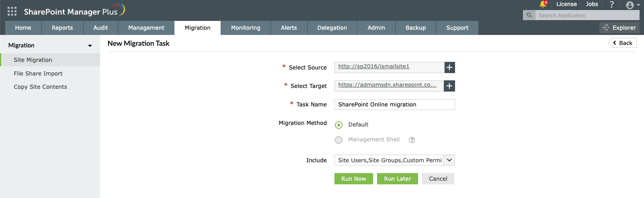
Task: Go to the Support tab
Action: click(457, 28)
